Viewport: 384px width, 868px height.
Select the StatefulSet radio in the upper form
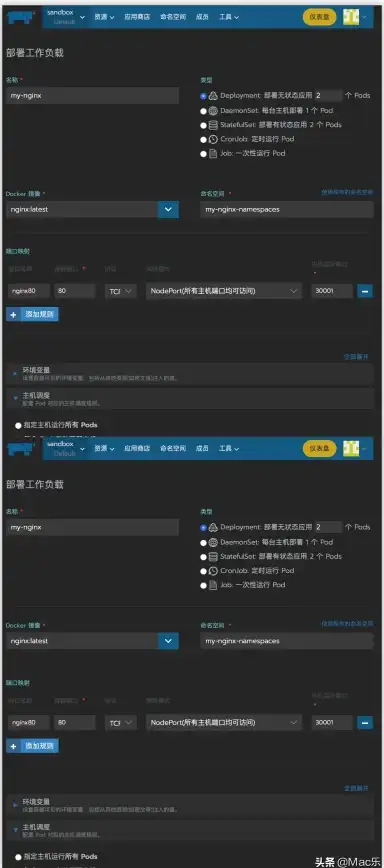click(x=204, y=125)
